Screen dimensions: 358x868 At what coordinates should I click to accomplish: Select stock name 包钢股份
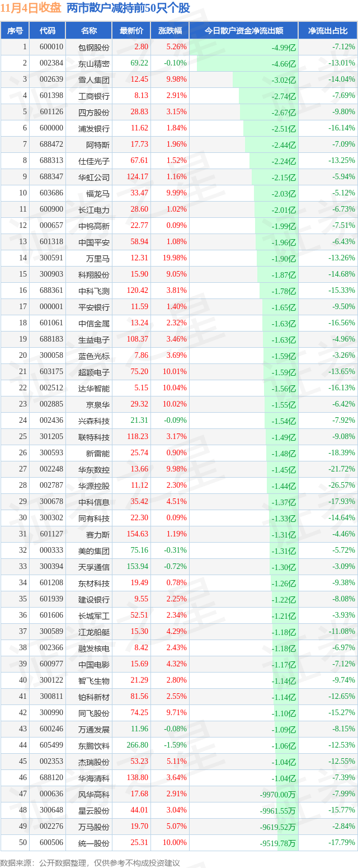(x=95, y=48)
